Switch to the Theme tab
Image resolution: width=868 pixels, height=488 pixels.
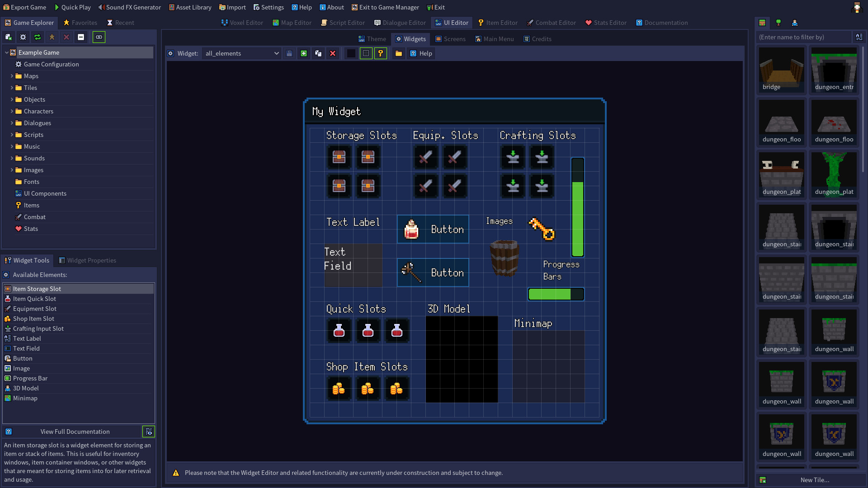click(372, 39)
